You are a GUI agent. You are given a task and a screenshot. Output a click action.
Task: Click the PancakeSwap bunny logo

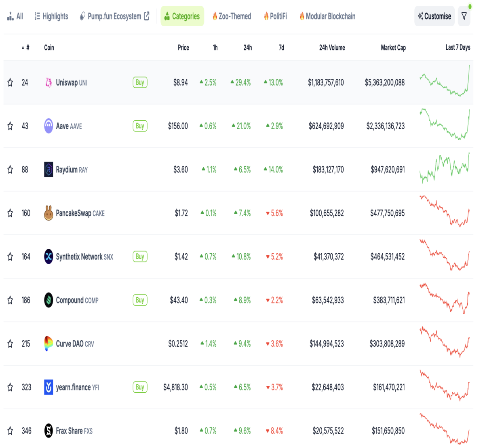pos(48,213)
